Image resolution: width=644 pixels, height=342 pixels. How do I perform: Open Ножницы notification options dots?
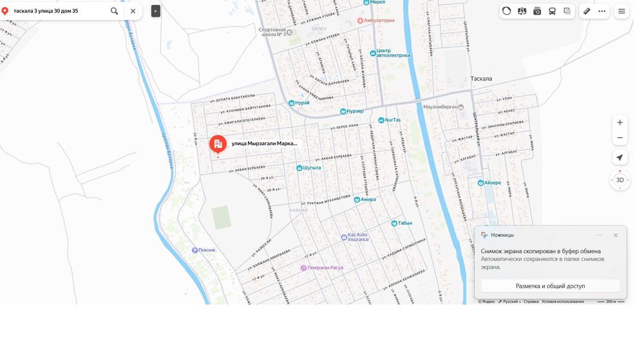click(598, 235)
